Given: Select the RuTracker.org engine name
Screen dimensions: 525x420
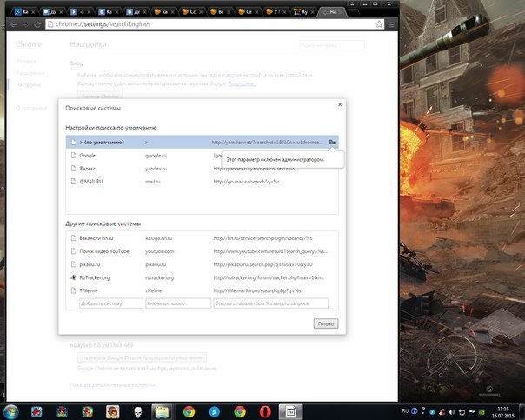Looking at the screenshot, I should [x=95, y=277].
